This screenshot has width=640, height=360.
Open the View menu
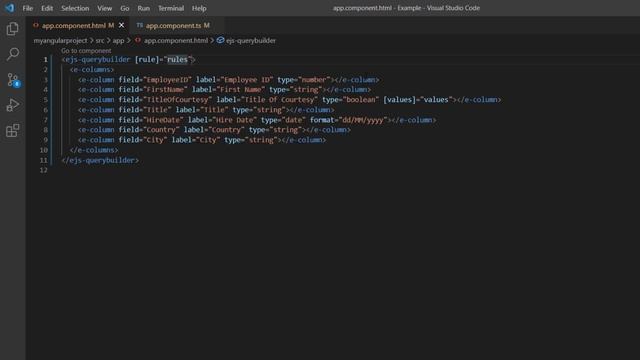(104, 8)
